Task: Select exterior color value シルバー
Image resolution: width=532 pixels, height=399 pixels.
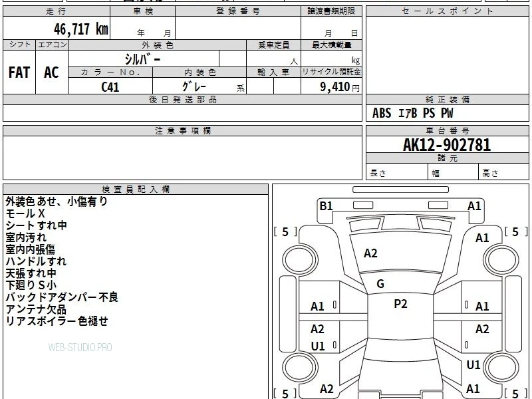Action: pyautogui.click(x=142, y=59)
